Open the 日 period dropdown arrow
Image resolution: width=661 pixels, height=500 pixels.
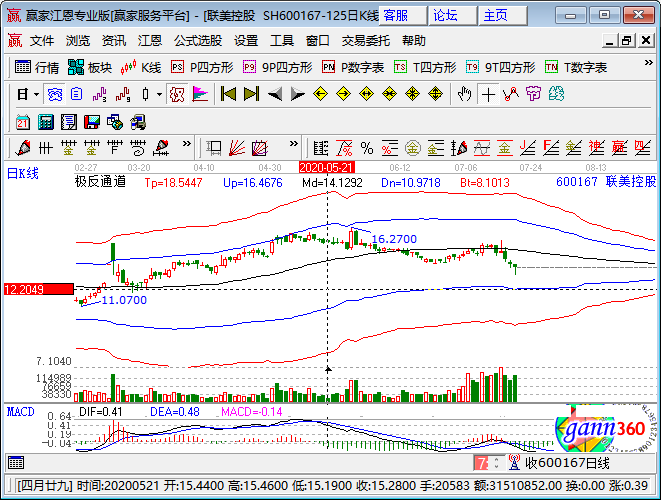(37, 94)
